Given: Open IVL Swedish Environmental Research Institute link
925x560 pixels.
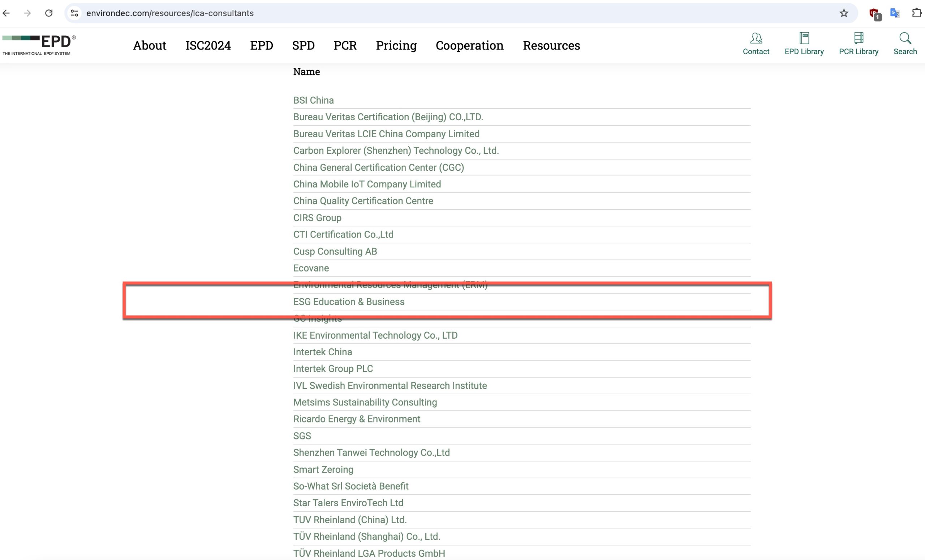Looking at the screenshot, I should (x=390, y=386).
